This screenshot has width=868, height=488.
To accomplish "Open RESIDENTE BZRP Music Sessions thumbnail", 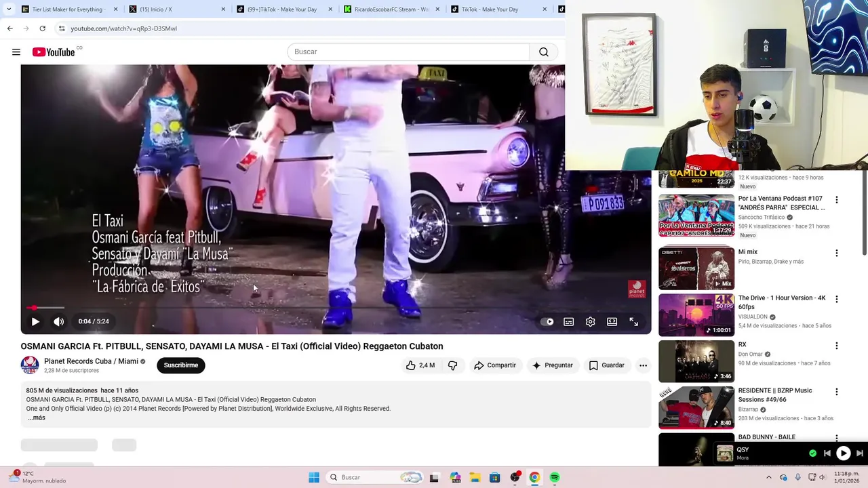I will pyautogui.click(x=696, y=407).
